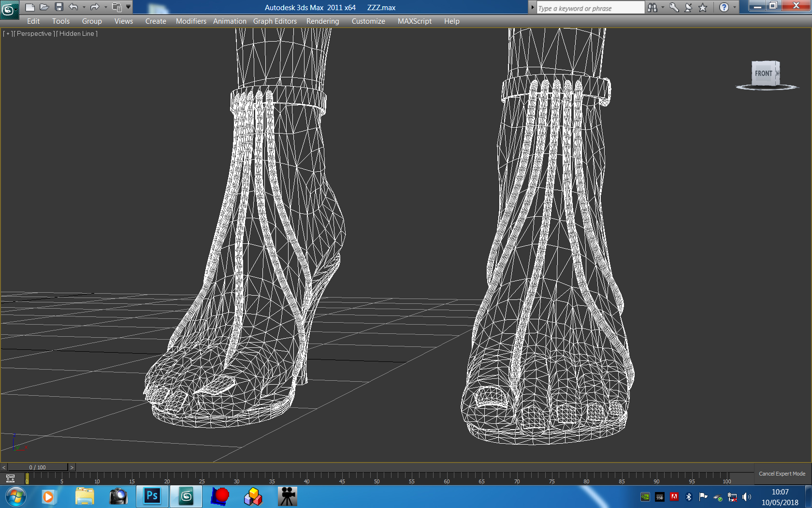Viewport: 812px width, 508px height.
Task: Click the Cancel Expert Mode button
Action: [782, 474]
